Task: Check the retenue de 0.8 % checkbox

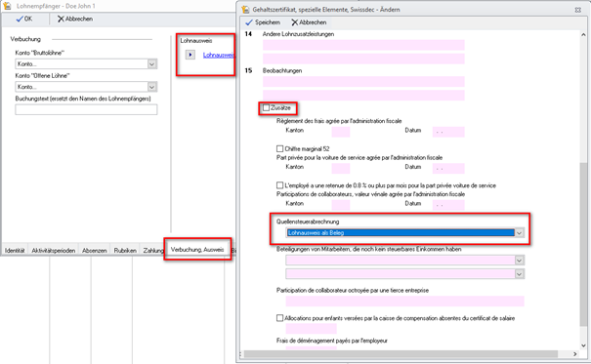Action: point(279,185)
